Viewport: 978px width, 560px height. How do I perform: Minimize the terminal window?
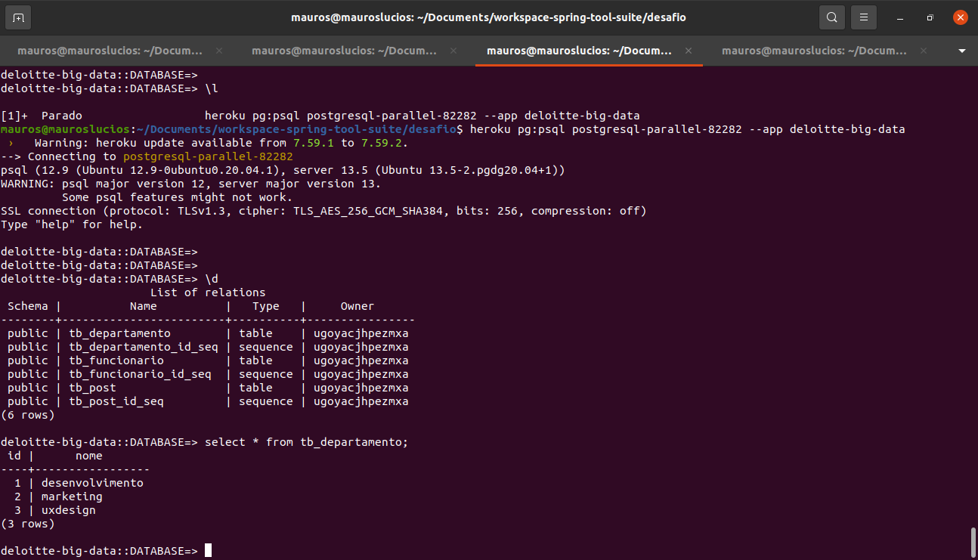(x=900, y=17)
